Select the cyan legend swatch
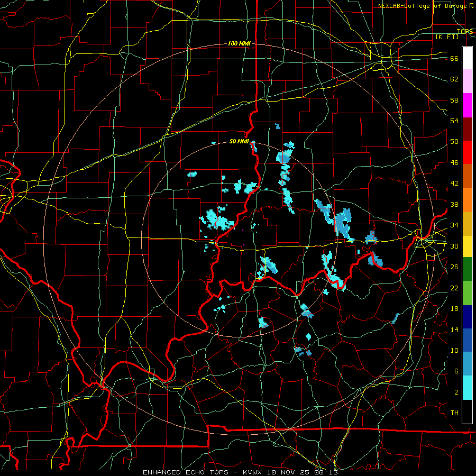 tap(467, 388)
